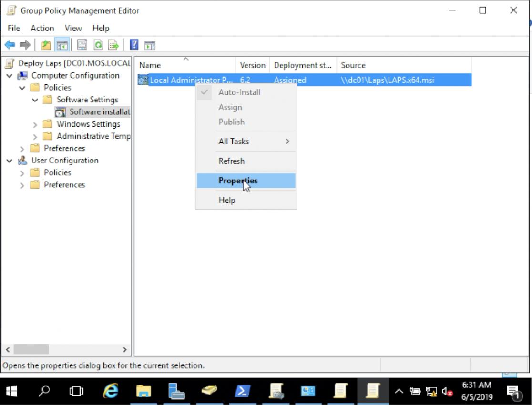Open the View menu

(x=73, y=28)
